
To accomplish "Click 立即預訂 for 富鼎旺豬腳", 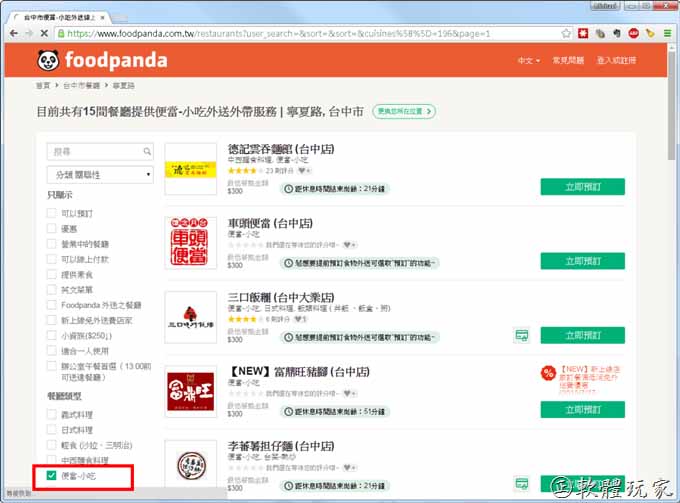I will point(582,409).
